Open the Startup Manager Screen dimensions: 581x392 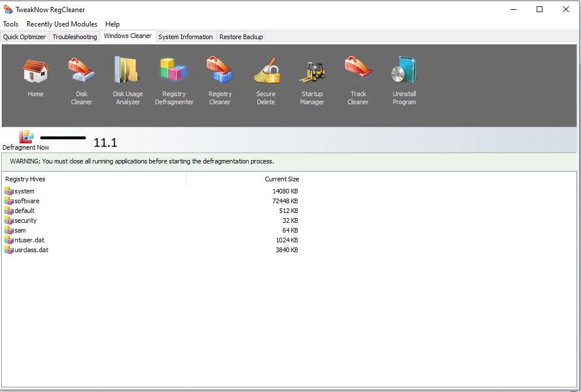tap(312, 72)
